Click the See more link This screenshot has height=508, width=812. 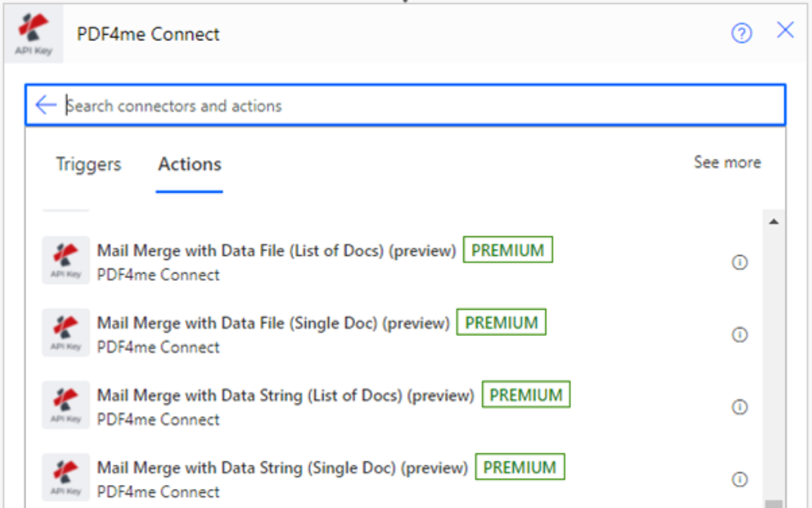tap(727, 162)
